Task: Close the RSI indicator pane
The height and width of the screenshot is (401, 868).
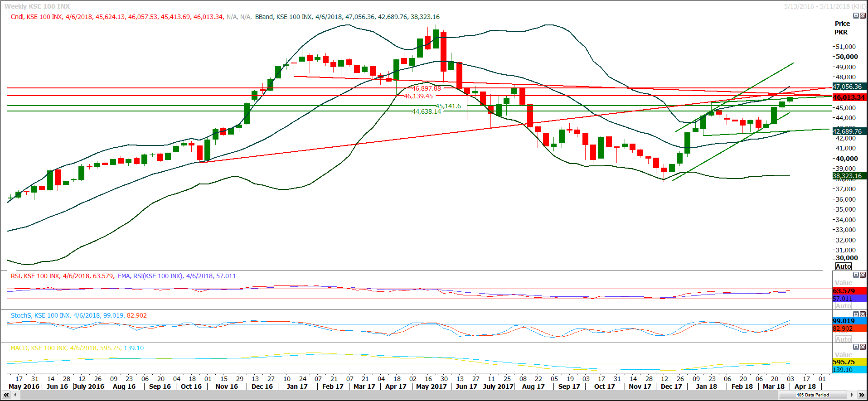Action: click(x=863, y=275)
